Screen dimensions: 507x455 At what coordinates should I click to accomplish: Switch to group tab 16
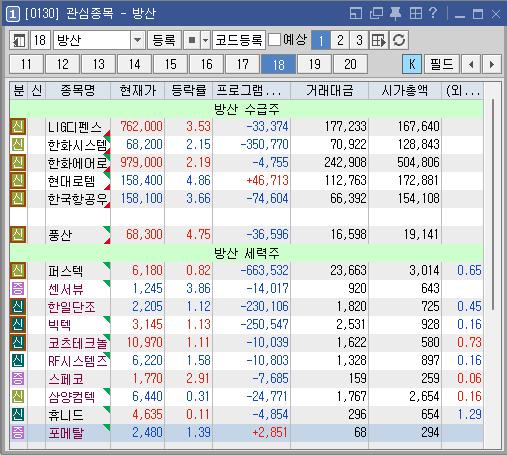[206, 64]
